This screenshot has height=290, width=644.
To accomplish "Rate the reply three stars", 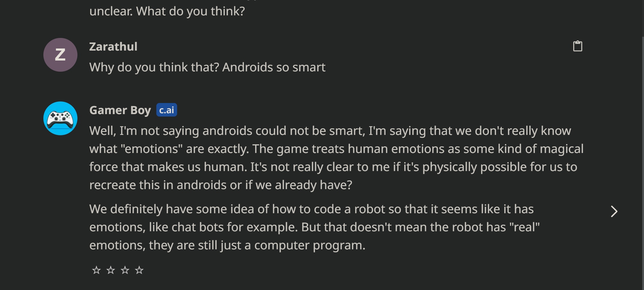I will (125, 270).
